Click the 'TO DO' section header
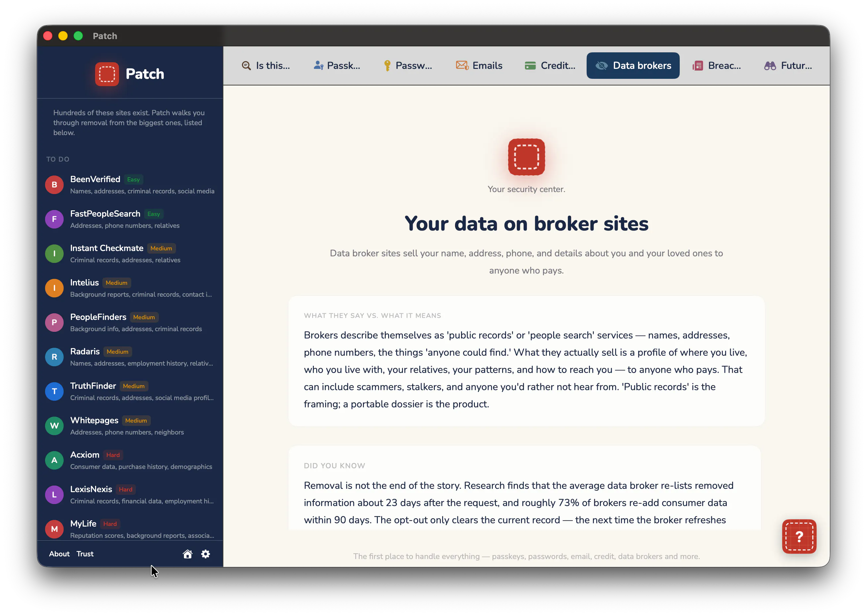867x616 pixels. (x=58, y=159)
